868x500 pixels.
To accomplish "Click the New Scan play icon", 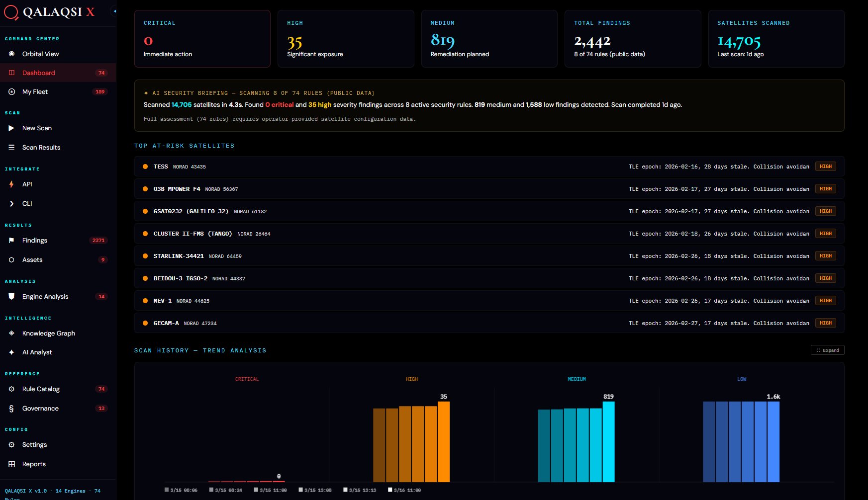I will point(10,128).
